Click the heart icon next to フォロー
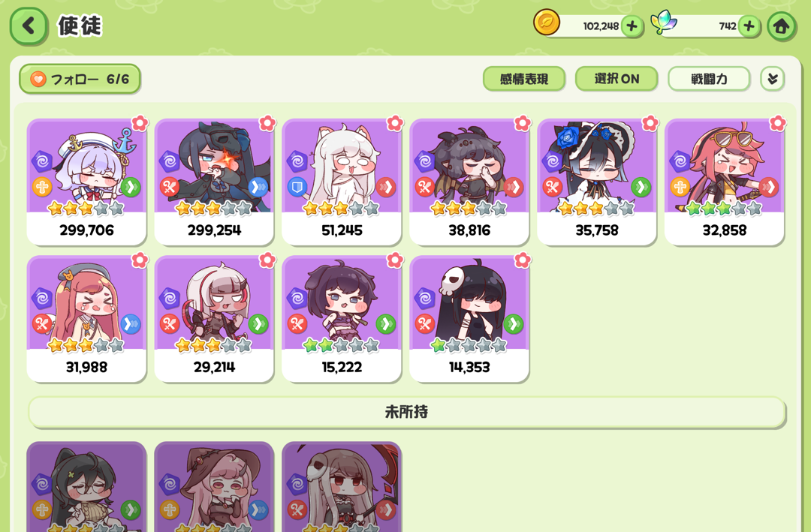This screenshot has height=532, width=811. 38,79
